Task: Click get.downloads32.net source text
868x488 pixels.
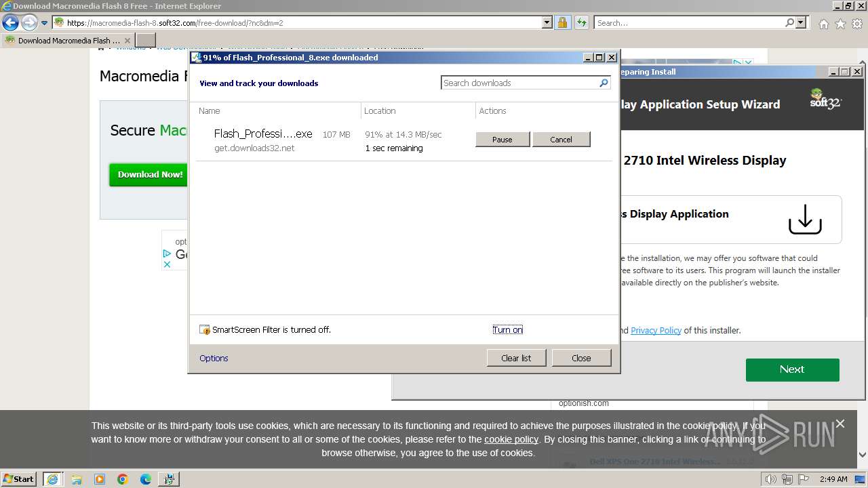Action: tap(254, 148)
